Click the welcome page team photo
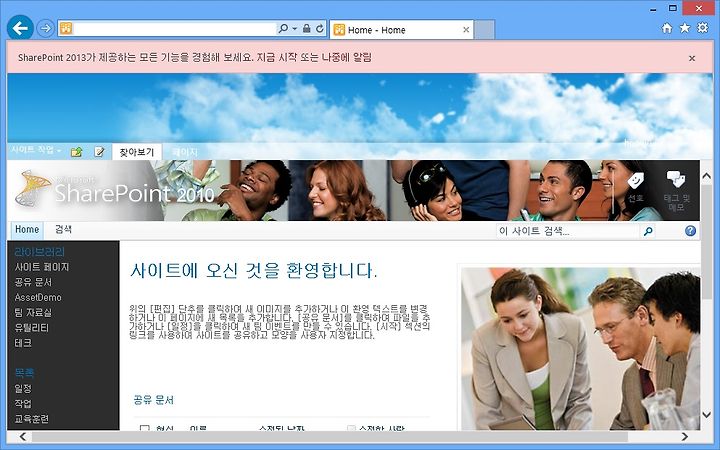This screenshot has height=450, width=720. tap(580, 349)
